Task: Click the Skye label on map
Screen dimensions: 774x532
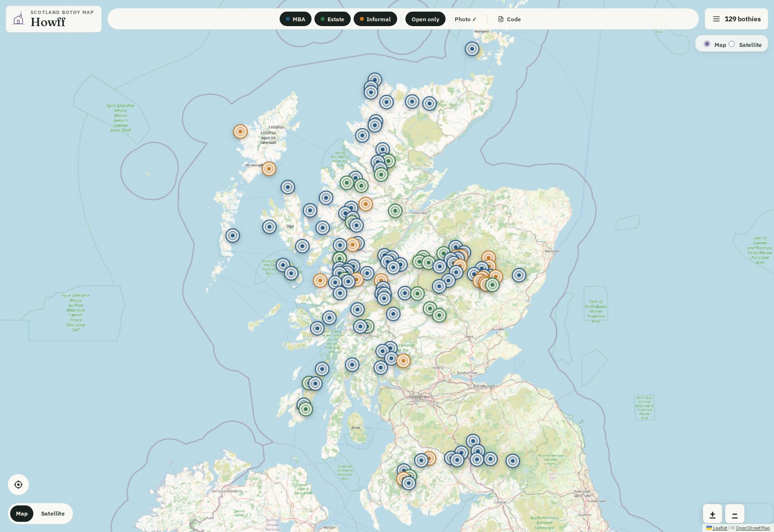Action: coord(290,226)
